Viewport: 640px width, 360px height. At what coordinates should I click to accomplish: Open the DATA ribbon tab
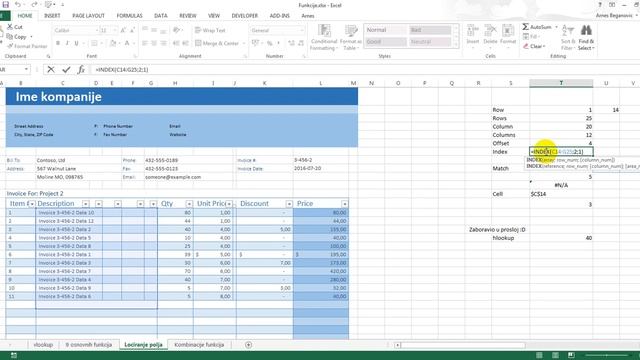coord(161,16)
